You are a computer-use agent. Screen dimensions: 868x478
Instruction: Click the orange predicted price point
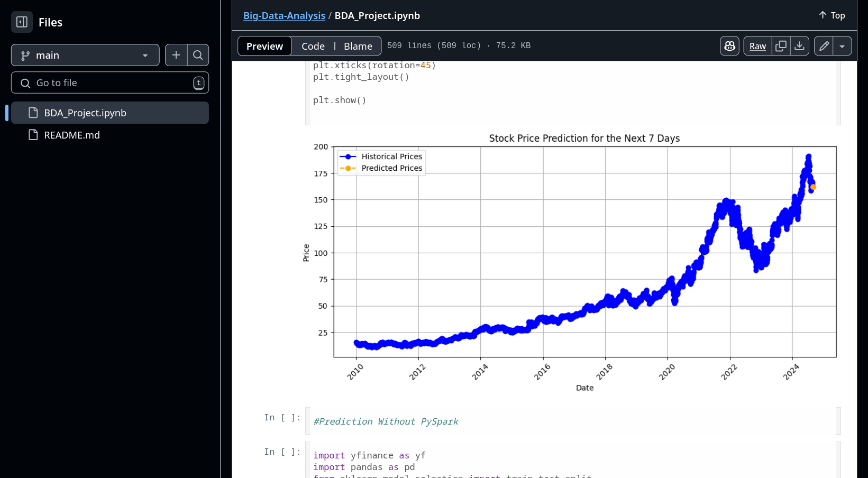[x=813, y=187]
